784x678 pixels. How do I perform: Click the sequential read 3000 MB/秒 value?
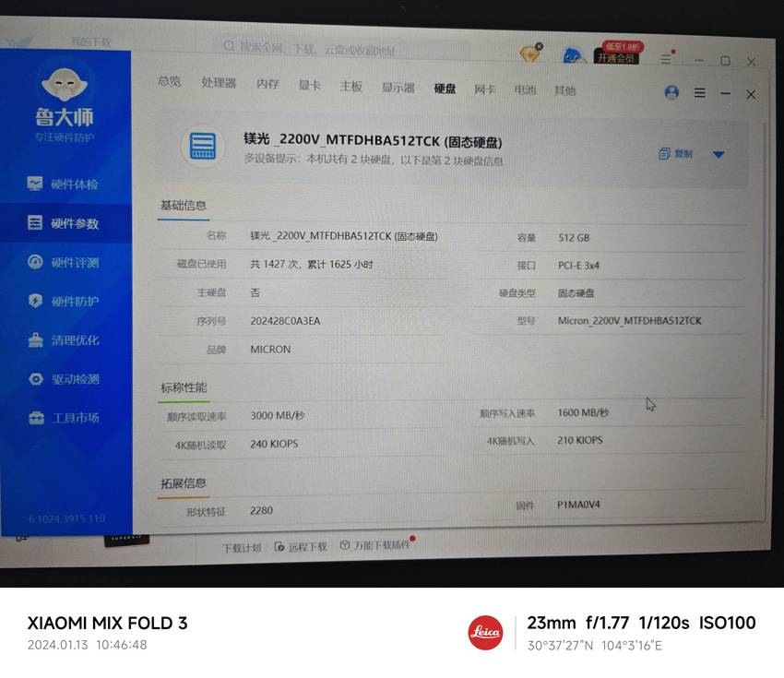coord(278,415)
